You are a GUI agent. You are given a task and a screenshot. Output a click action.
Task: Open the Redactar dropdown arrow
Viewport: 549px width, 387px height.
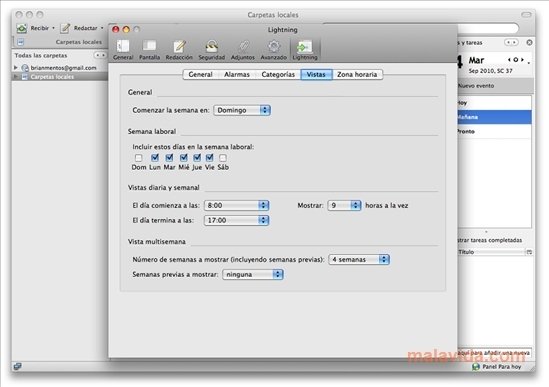[102, 28]
